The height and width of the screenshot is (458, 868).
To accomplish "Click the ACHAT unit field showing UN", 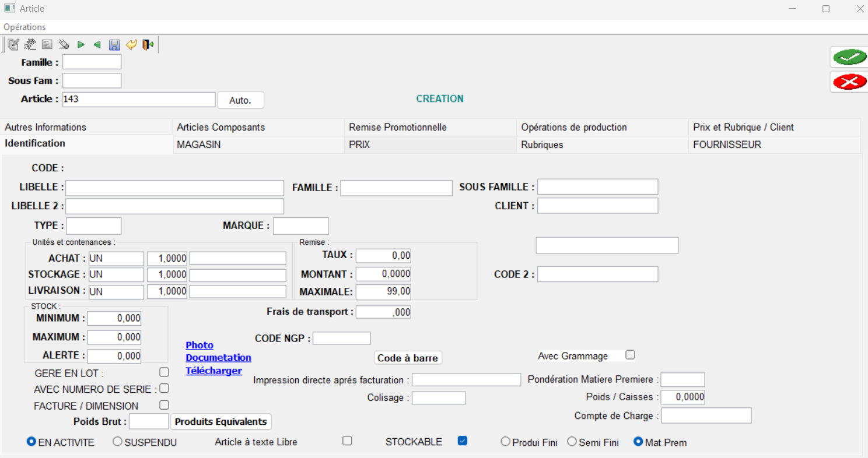I will [x=116, y=258].
